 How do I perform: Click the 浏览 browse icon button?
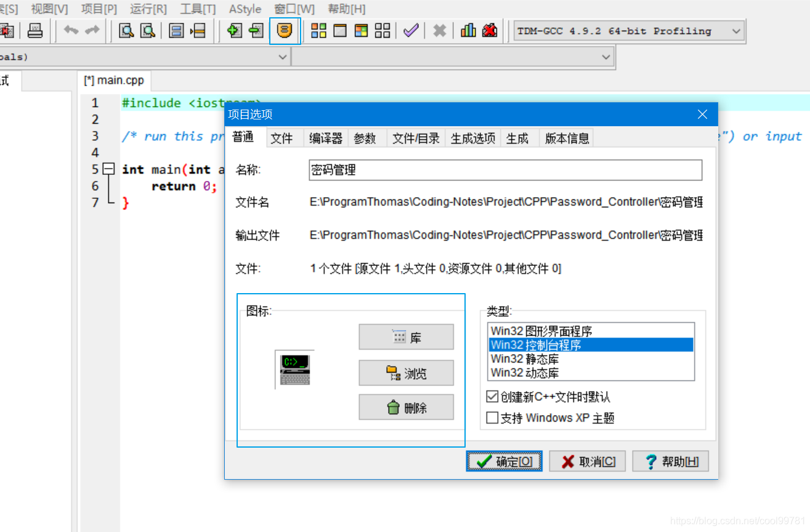tap(407, 373)
